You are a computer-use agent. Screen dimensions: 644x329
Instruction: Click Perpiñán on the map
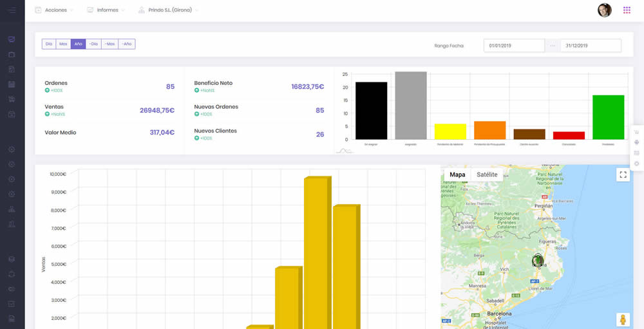point(544,205)
